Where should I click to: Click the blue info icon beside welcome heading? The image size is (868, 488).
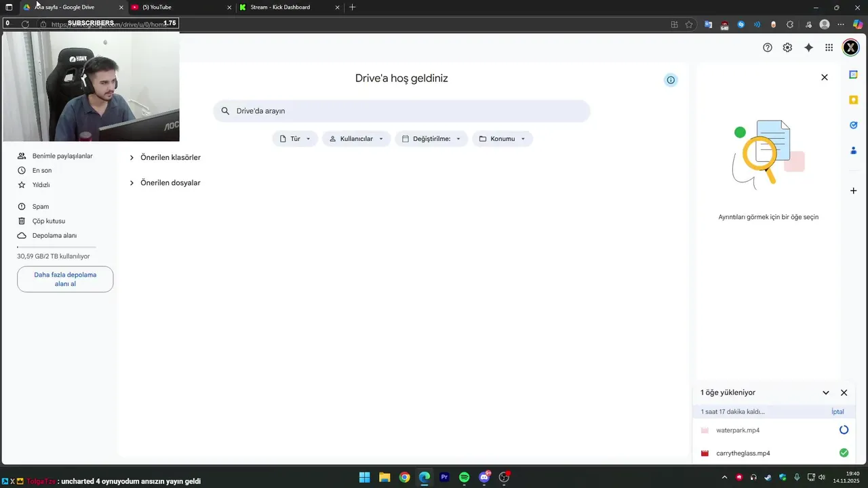point(671,80)
